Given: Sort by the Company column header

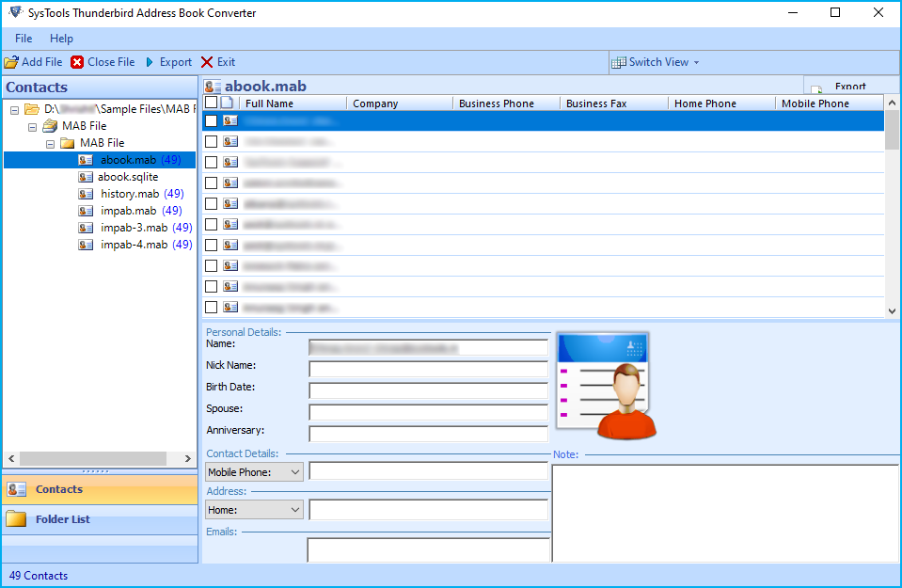Looking at the screenshot, I should pyautogui.click(x=401, y=103).
